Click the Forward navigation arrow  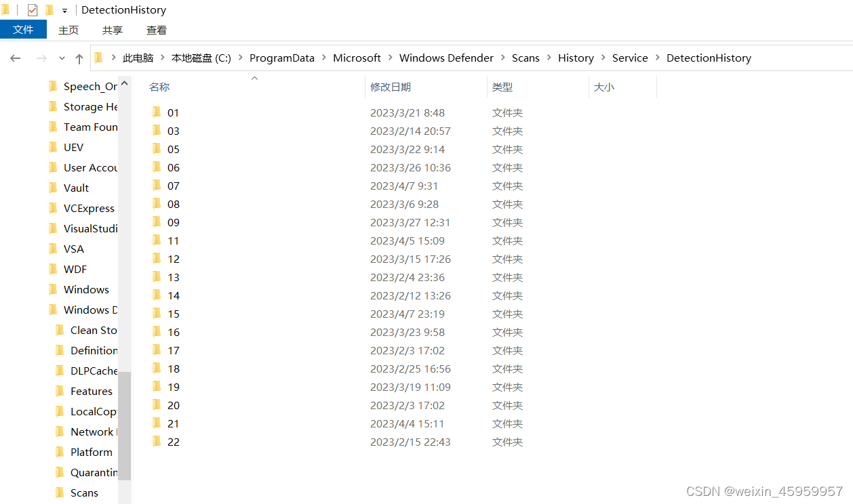tap(38, 58)
